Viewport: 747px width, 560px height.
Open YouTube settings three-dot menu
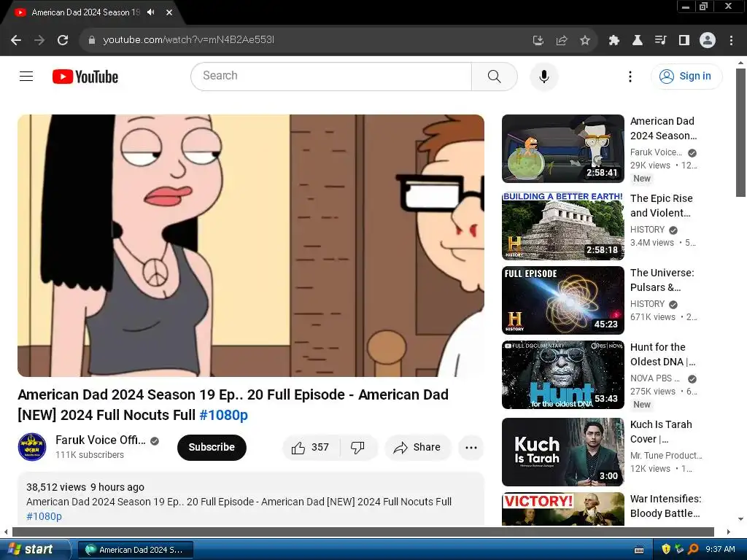[630, 77]
